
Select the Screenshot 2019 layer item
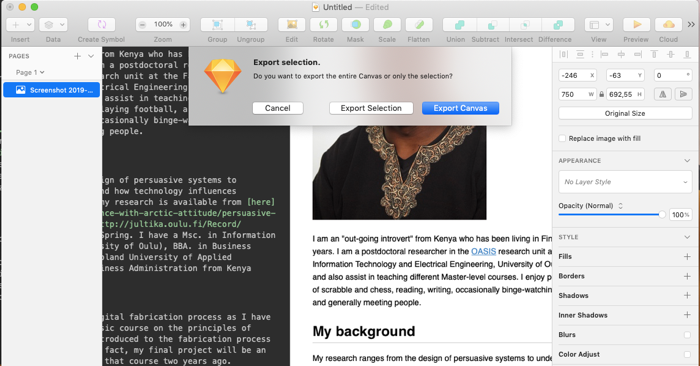(51, 90)
